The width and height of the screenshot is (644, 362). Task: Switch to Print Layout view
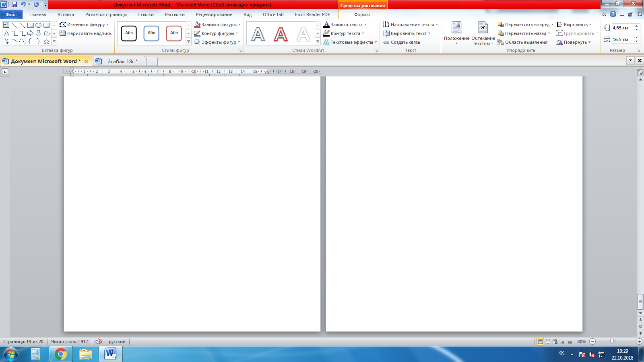point(541,341)
